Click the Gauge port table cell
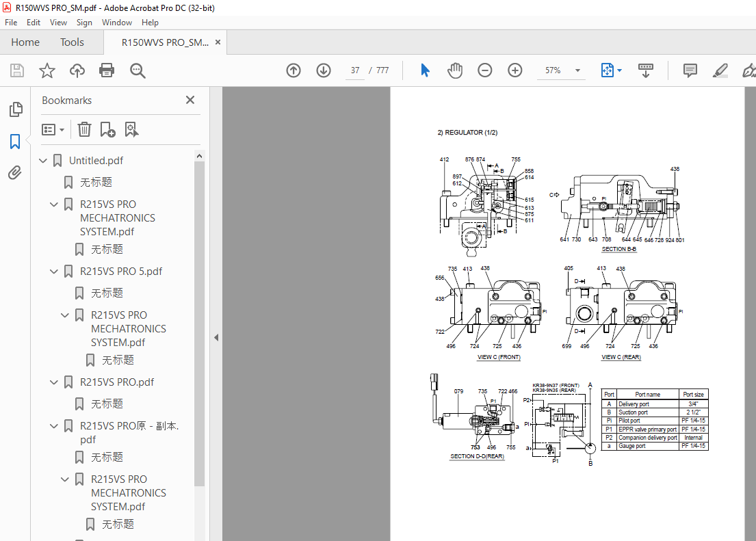The image size is (756, 541). [x=647, y=446]
